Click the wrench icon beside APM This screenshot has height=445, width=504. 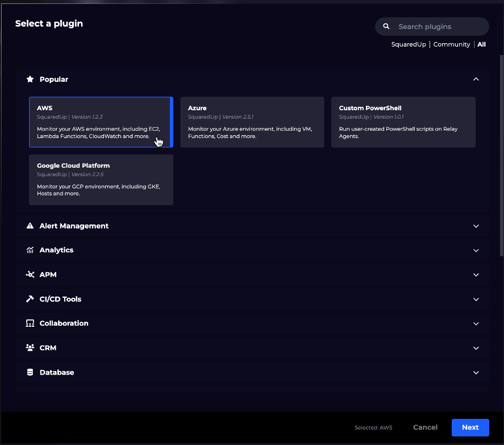30,275
